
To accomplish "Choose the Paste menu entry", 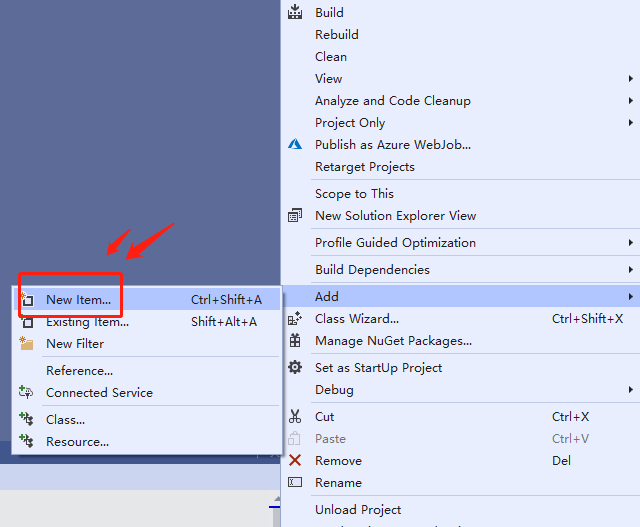I will click(x=461, y=438).
